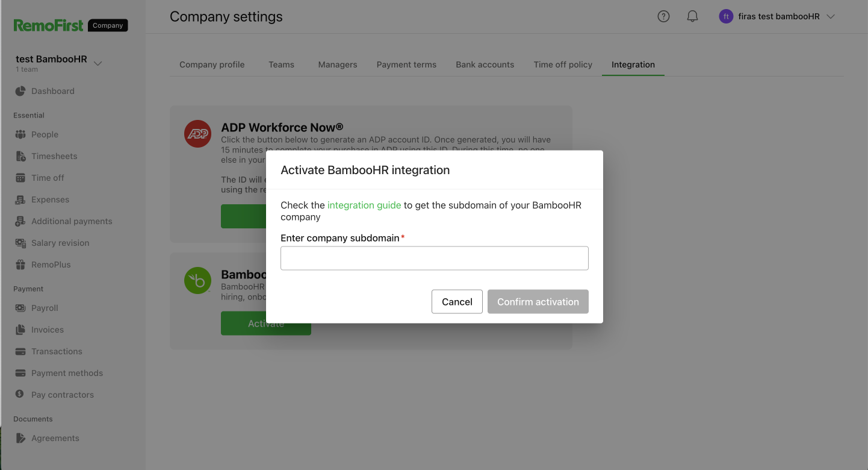Click the RemoFirst logo
868x470 pixels.
point(49,25)
